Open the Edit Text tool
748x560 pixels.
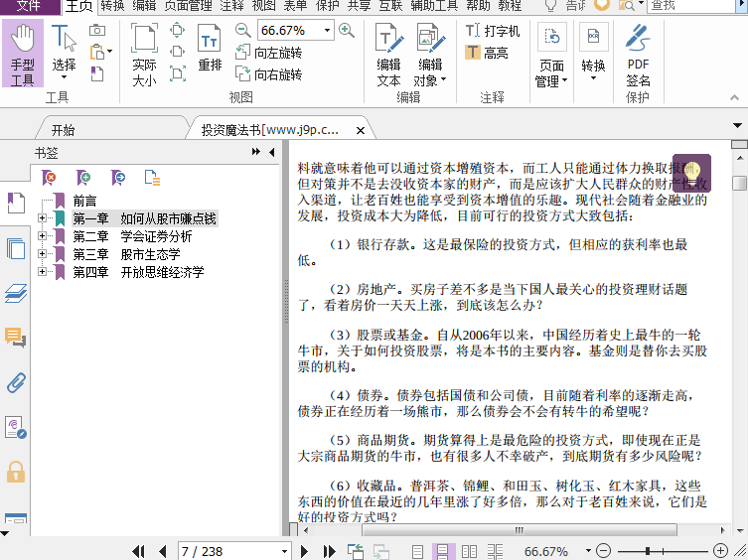(388, 55)
